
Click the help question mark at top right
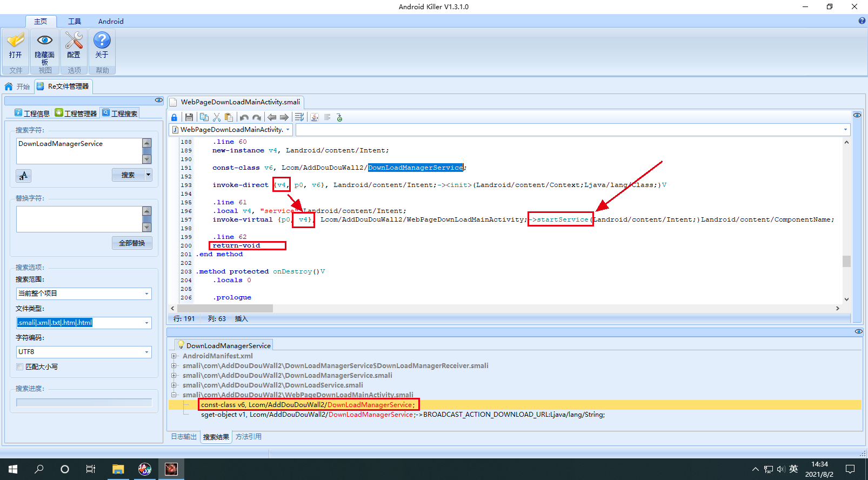(862, 21)
